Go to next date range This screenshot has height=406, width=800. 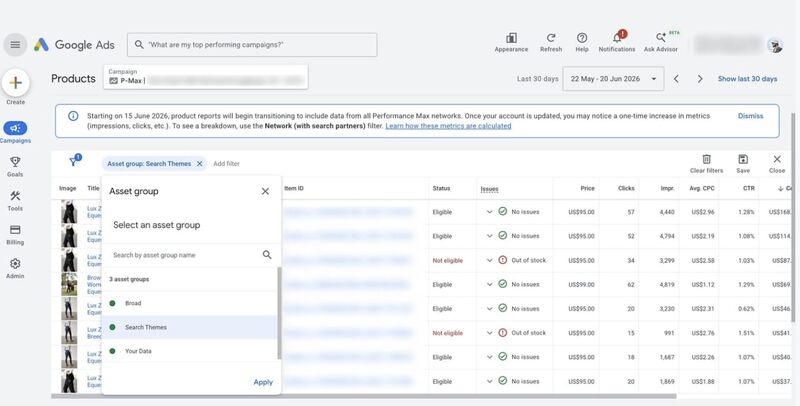[700, 79]
